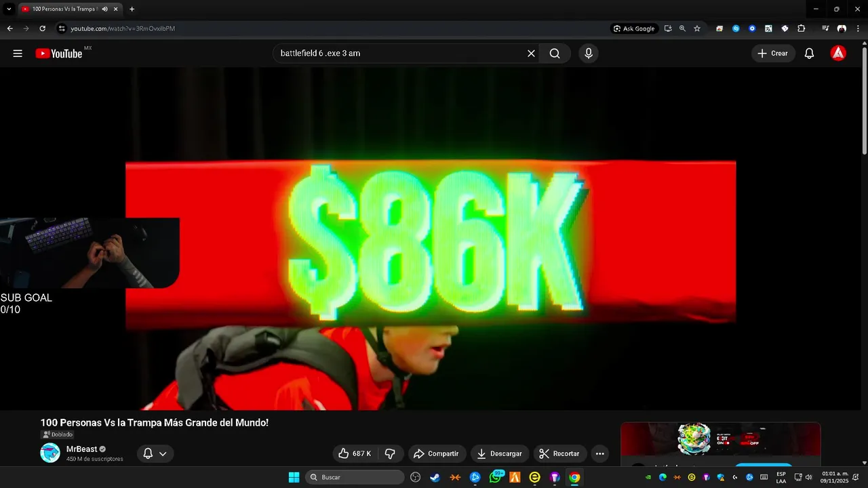Click the Shazam extension icon
Image resolution: width=868 pixels, height=488 pixels.
[736, 28]
